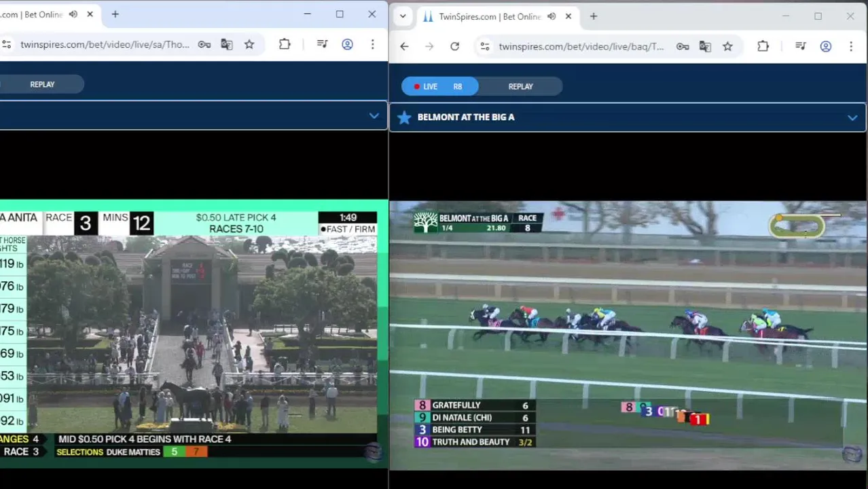
Task: Bookmark this page in right window
Action: pyautogui.click(x=727, y=46)
